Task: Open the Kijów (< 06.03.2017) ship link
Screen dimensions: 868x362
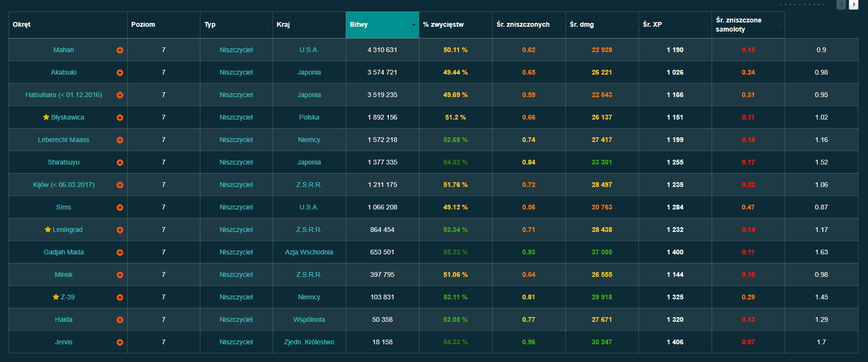Action: click(64, 185)
